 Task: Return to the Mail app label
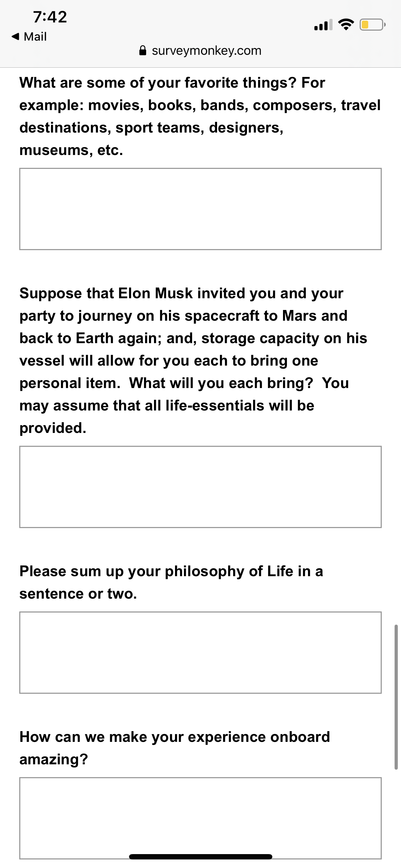35,36
